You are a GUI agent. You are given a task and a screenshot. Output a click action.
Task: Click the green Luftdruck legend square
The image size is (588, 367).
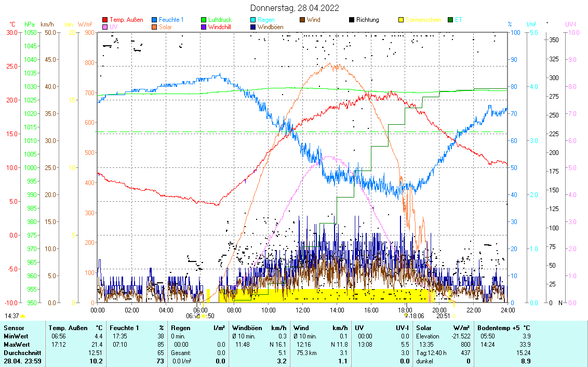(204, 20)
